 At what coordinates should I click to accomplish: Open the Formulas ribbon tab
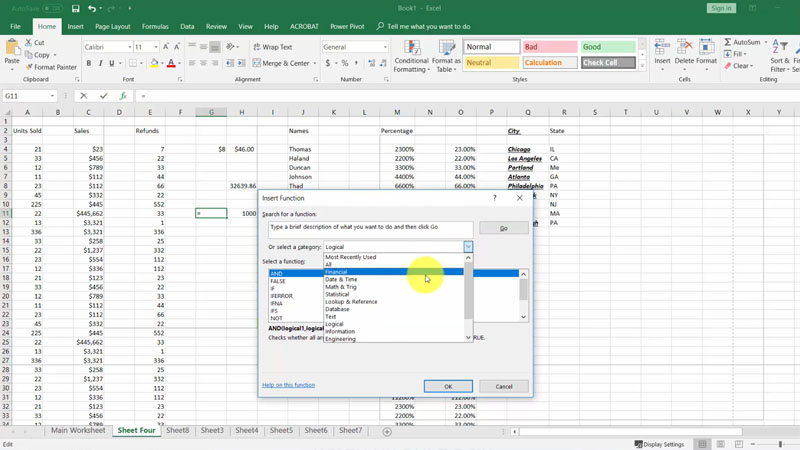click(155, 27)
